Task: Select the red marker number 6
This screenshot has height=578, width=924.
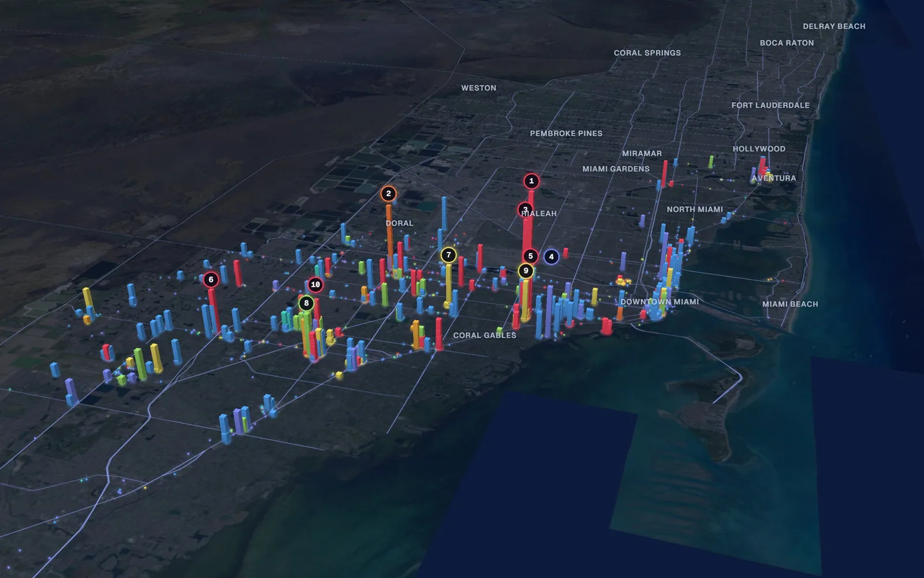Action: 211,280
